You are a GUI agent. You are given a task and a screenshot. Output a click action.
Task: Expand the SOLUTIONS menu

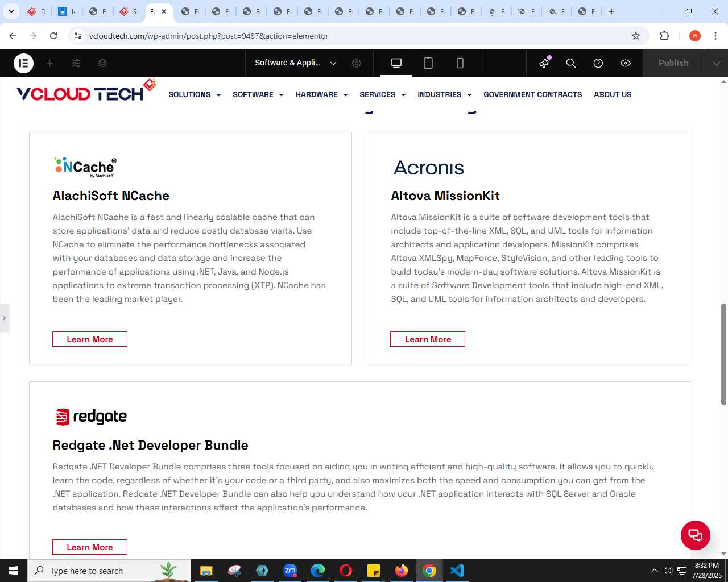click(195, 94)
